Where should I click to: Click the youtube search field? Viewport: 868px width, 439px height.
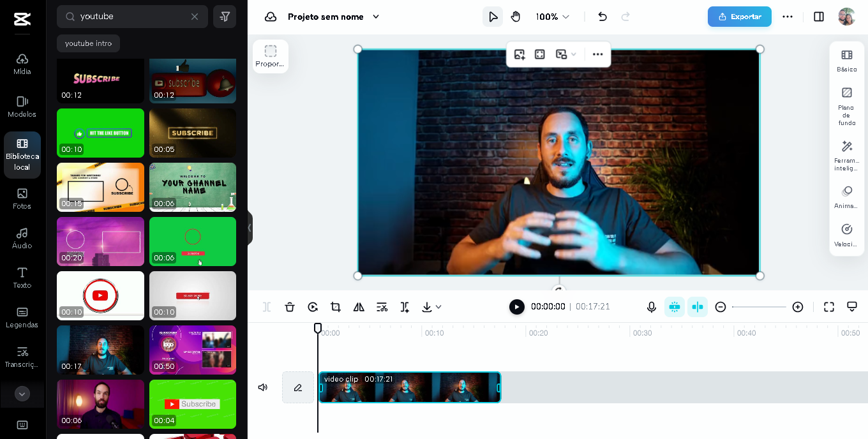132,17
